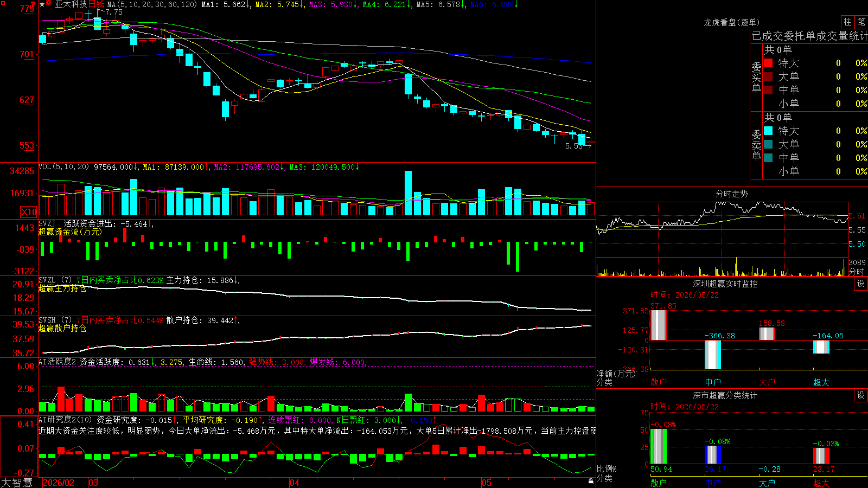This screenshot has width=868, height=488.
Task: Select 大户 in the 深市超赢分类统计 chart
Action: [x=767, y=483]
